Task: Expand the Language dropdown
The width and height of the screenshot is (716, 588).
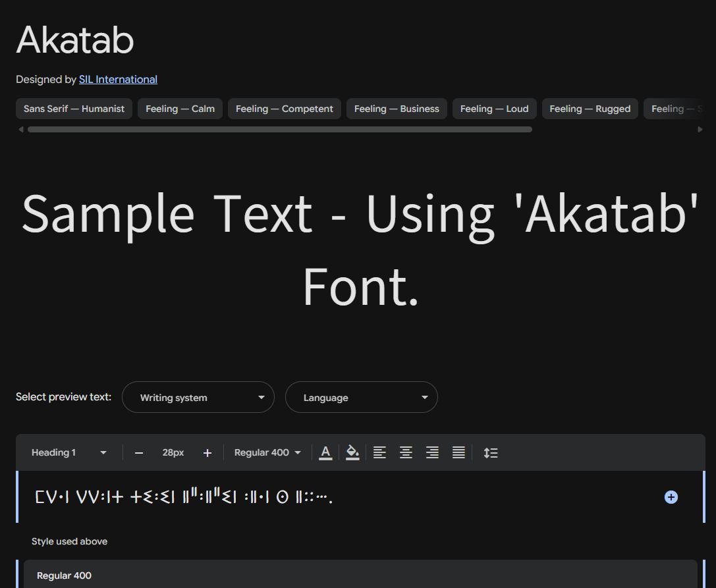Action: (x=361, y=397)
